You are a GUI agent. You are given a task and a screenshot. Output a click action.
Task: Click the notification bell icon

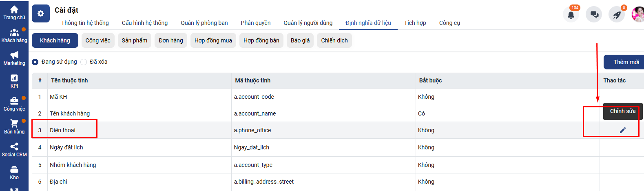[x=571, y=15]
